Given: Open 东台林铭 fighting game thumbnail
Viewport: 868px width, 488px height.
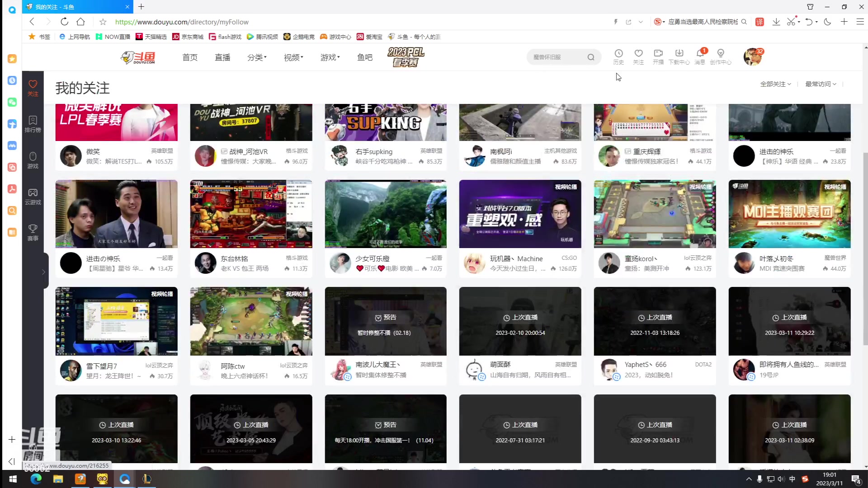Looking at the screenshot, I should click(x=251, y=214).
